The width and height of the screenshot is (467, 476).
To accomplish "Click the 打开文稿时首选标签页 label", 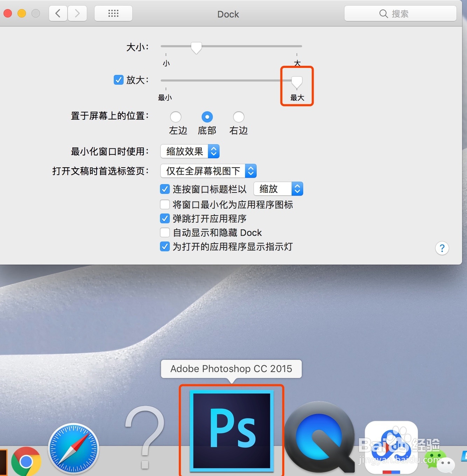I will [x=100, y=171].
